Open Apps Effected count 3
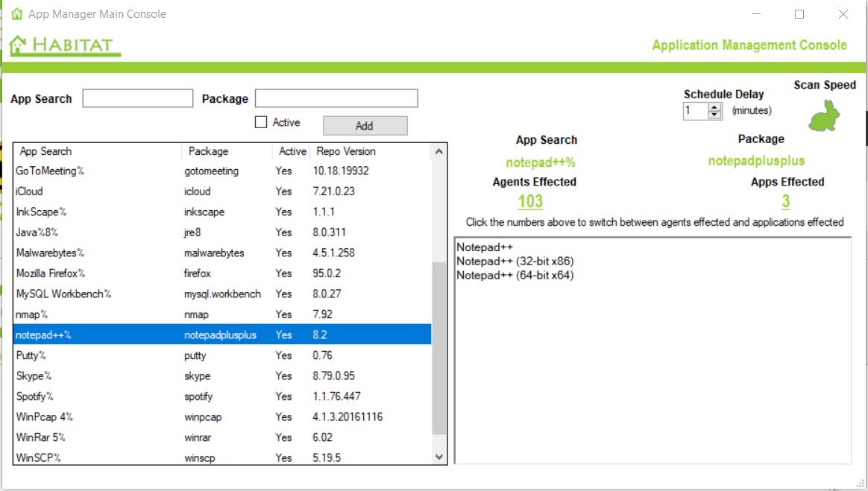The height and width of the screenshot is (491, 868). [785, 201]
